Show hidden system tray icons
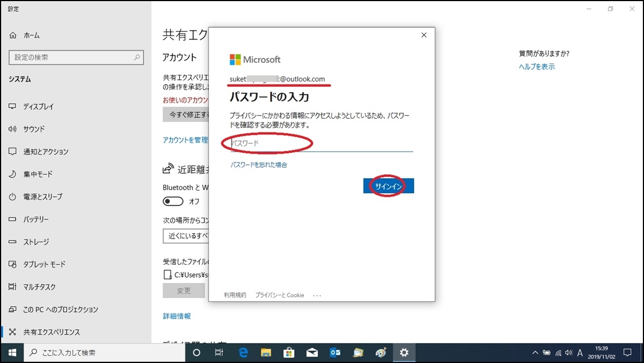Screen dimensions: 644x363 click(535, 353)
